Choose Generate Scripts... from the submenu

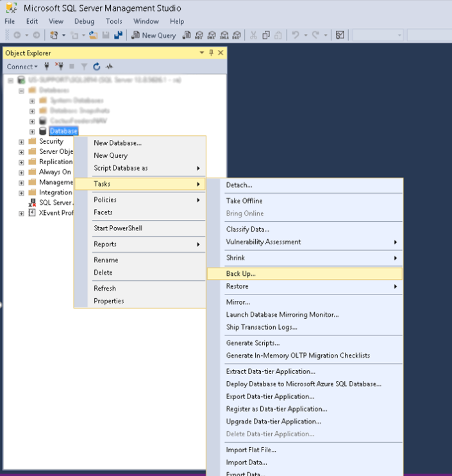pos(305,343)
